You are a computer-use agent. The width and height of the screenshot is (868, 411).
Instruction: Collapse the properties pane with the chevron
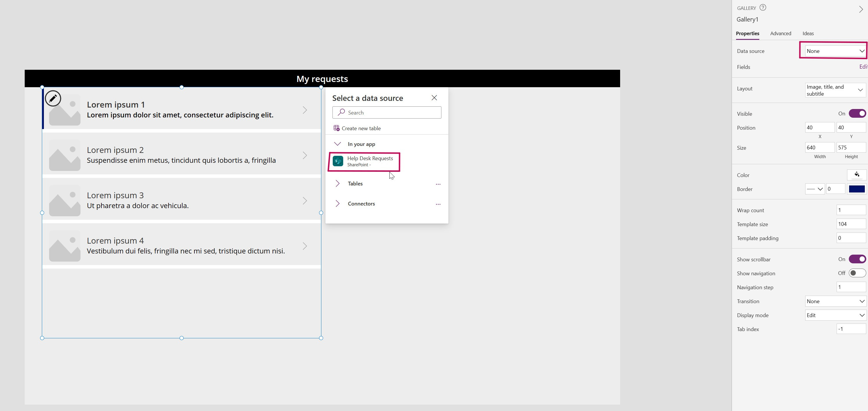(860, 9)
